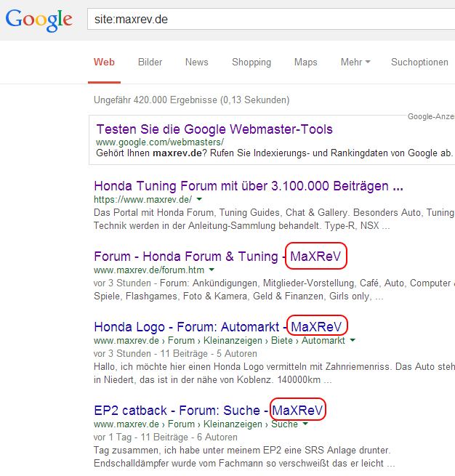The image size is (455, 476).
Task: Open Forum - Honda Forum & Tuning result
Action: tap(217, 257)
